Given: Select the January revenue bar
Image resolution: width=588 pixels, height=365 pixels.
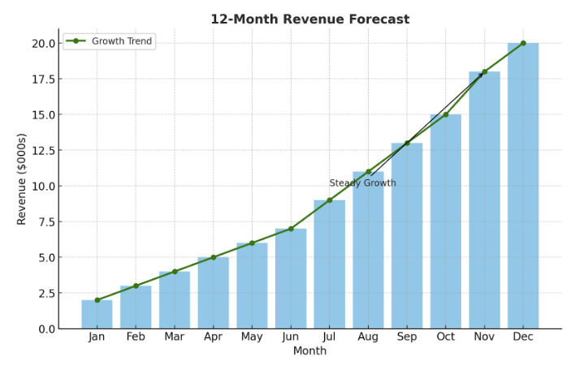Looking at the screenshot, I should 97,315.
